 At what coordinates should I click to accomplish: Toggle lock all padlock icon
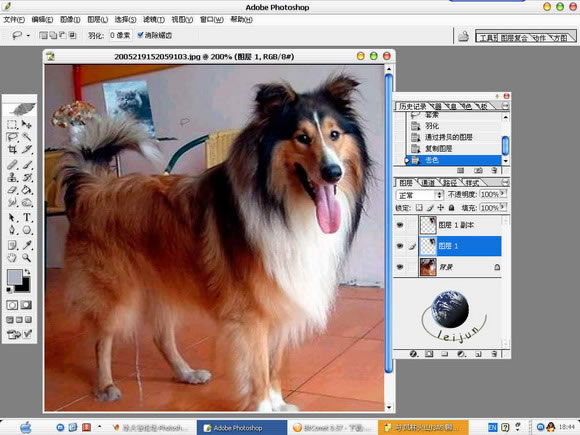tap(451, 208)
